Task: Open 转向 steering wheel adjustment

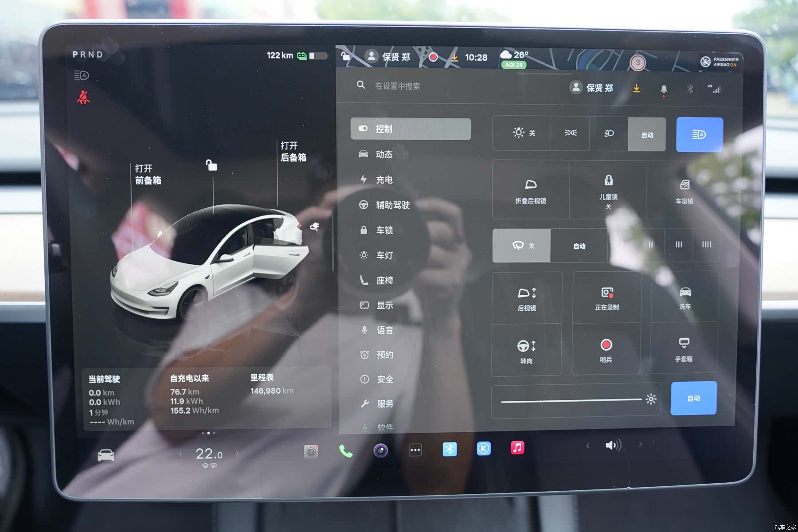Action: click(526, 351)
